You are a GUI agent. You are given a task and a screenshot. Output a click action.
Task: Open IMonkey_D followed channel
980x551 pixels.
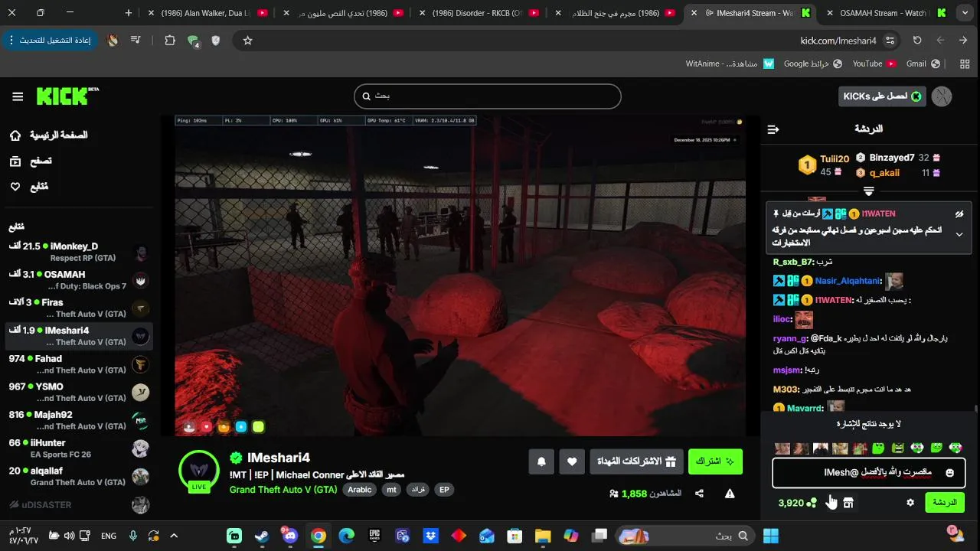coord(78,252)
